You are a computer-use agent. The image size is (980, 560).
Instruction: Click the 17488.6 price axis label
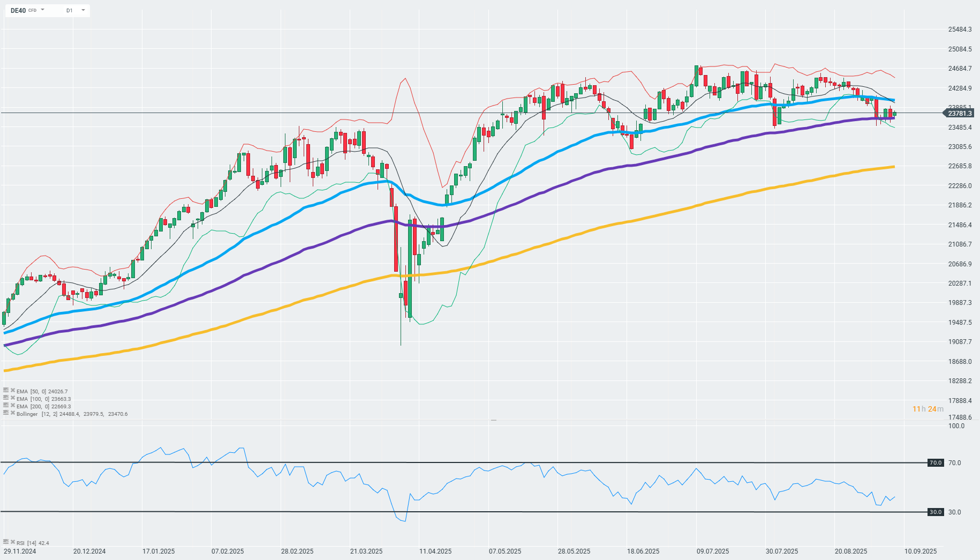pos(960,417)
